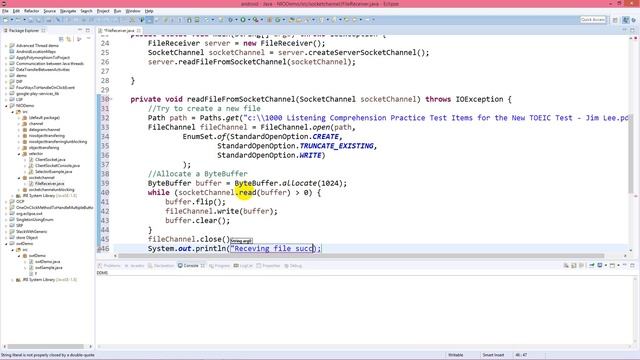Open the New wizard dropdown arrow

pyautogui.click(x=11, y=20)
